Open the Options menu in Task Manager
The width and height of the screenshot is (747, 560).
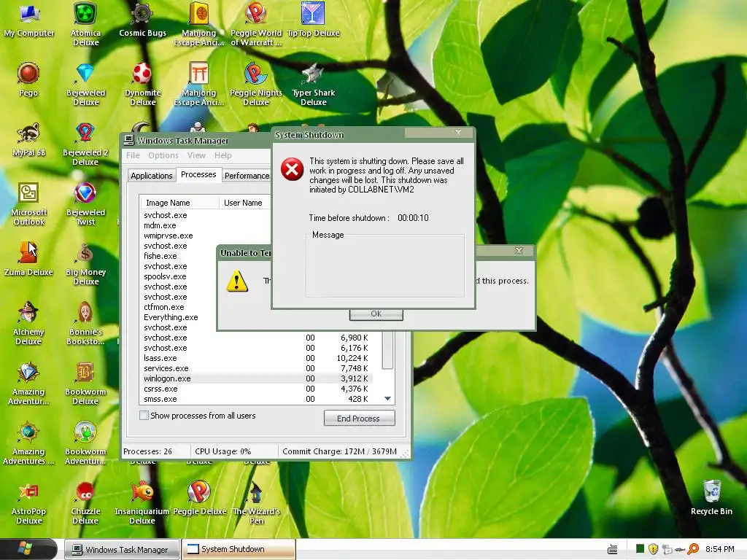(163, 155)
